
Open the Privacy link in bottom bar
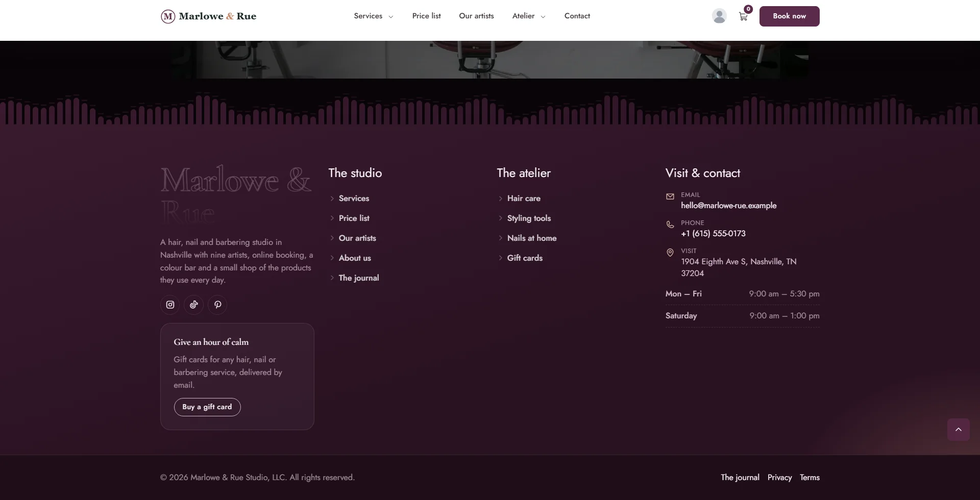click(779, 478)
